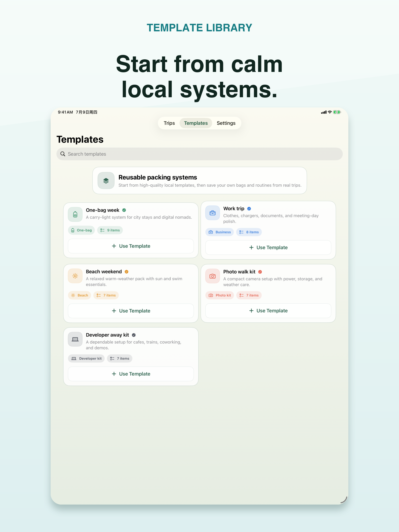This screenshot has width=399, height=532.
Task: Click the verified badge next to One-bag week
Action: [x=124, y=210]
